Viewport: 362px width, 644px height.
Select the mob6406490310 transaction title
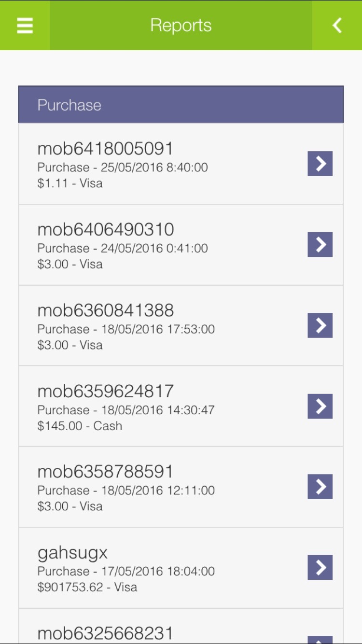click(x=106, y=229)
